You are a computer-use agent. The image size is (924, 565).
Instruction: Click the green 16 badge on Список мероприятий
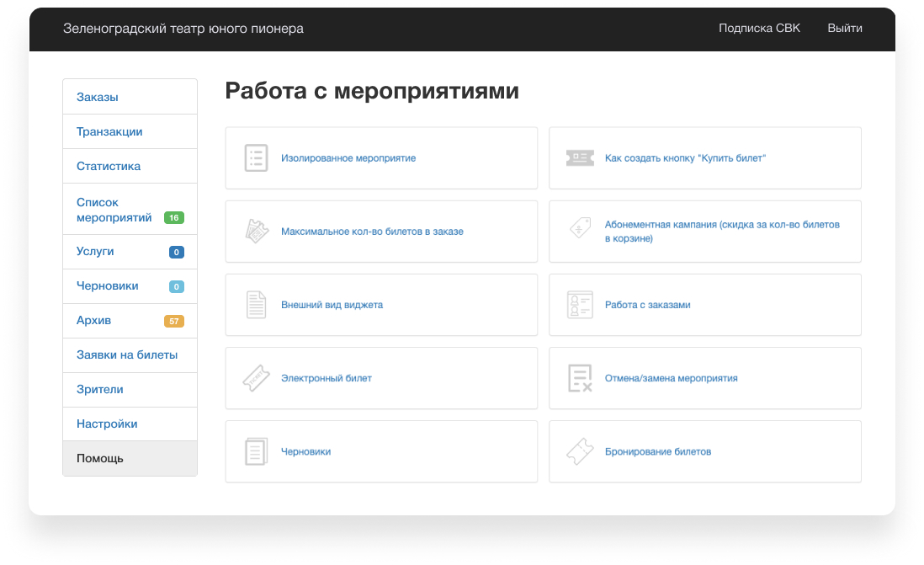tap(174, 217)
